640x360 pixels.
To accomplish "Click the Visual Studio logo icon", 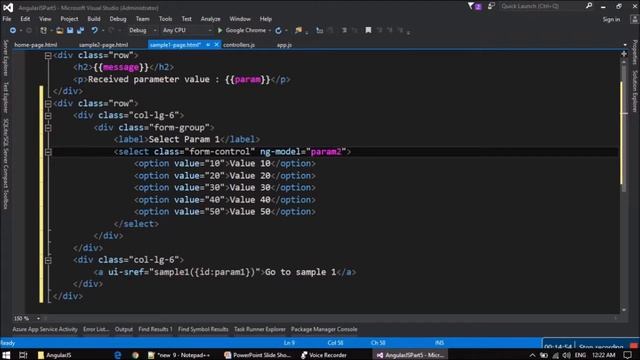I will coord(8,7).
